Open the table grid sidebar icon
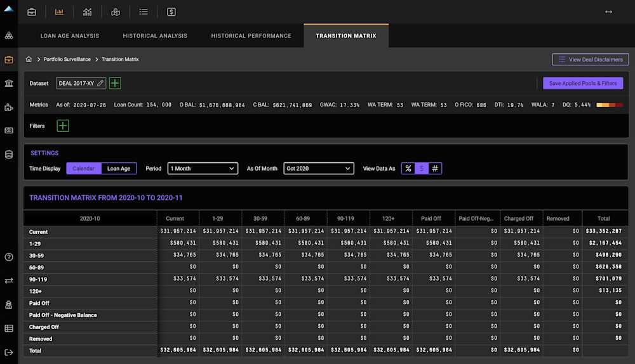 9,328
